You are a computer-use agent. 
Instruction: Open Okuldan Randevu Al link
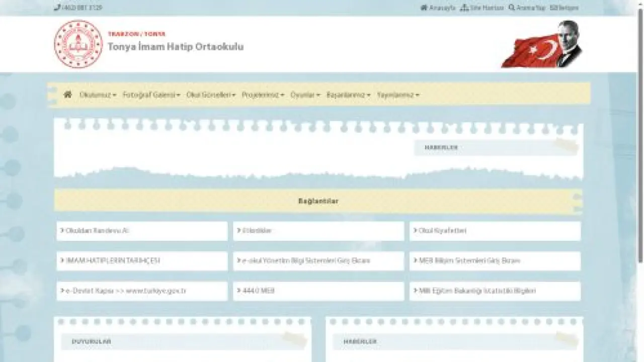(x=142, y=231)
